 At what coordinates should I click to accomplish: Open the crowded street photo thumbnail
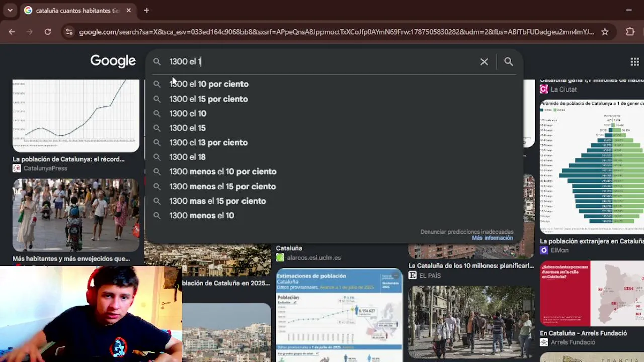76,215
